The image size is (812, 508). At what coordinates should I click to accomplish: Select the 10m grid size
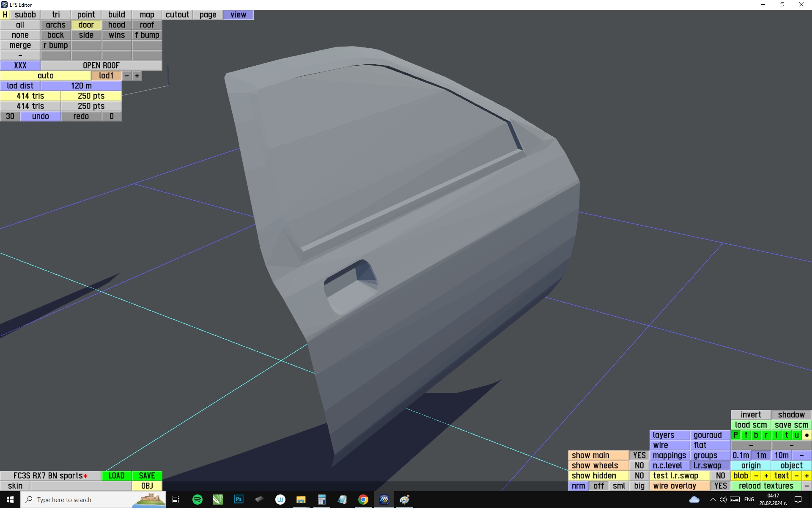[x=781, y=456]
